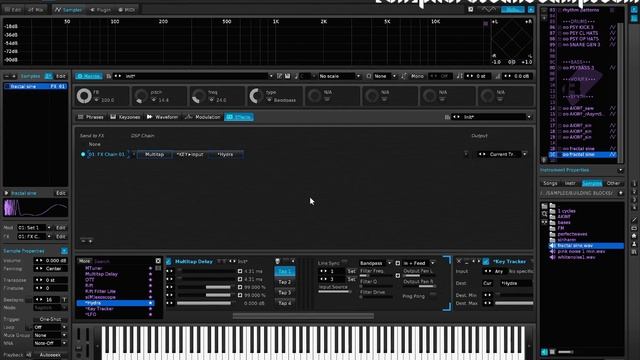Select 'pink noise 1 min.wav' file
The image size is (640, 360).
581,251
